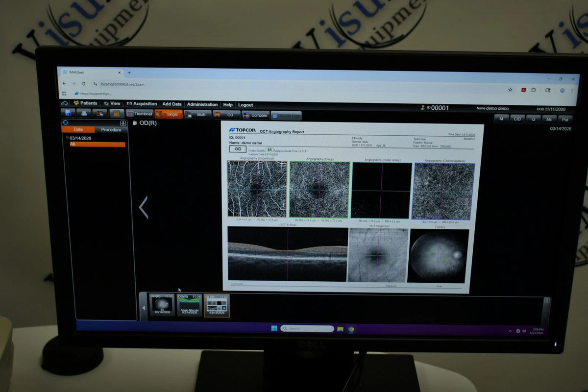The height and width of the screenshot is (392, 588).
Task: Click the C/D filter button
Action: tap(517, 119)
